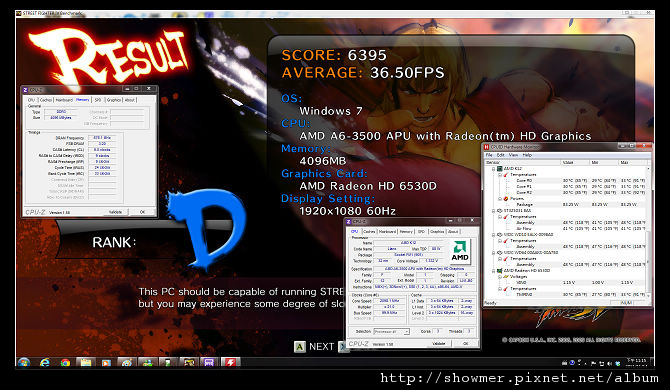Select Graphics tab in left CPU-Z Memory window
This screenshot has width=670, height=390.
pyautogui.click(x=114, y=100)
